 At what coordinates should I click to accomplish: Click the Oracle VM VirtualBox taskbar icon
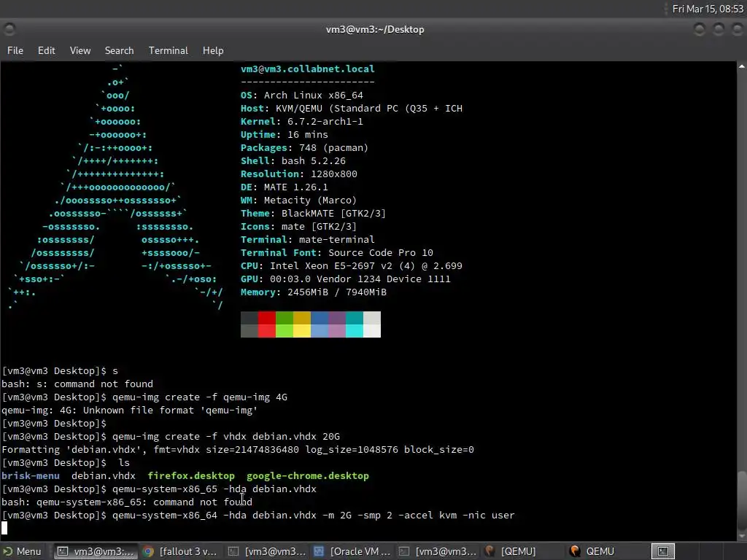319,551
